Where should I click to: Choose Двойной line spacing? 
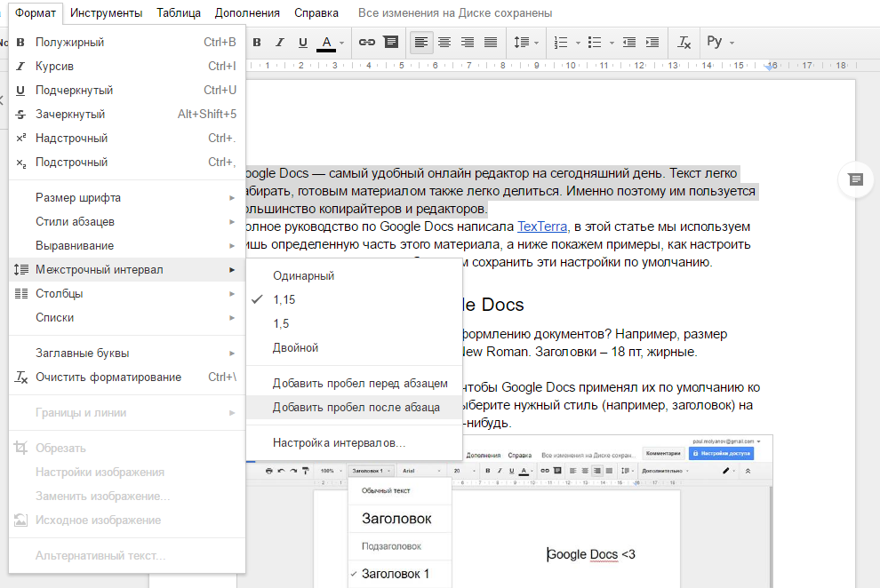(x=295, y=348)
